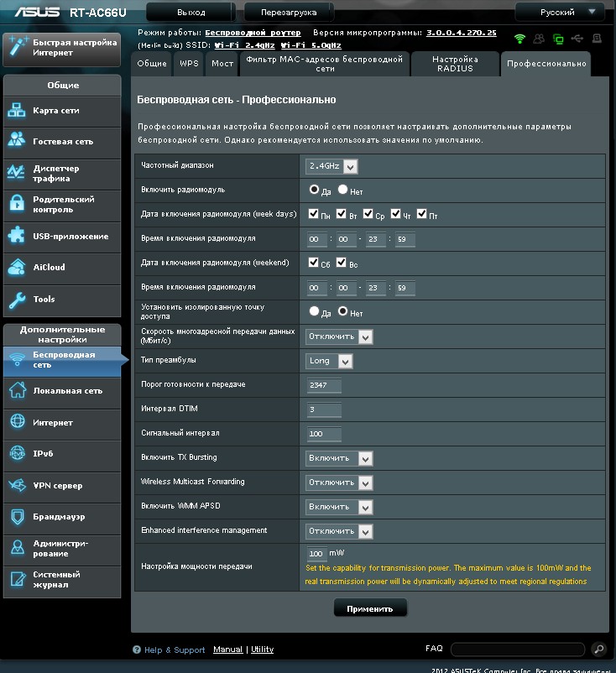Open the Utility link
The height and width of the screenshot is (673, 616).
click(263, 650)
